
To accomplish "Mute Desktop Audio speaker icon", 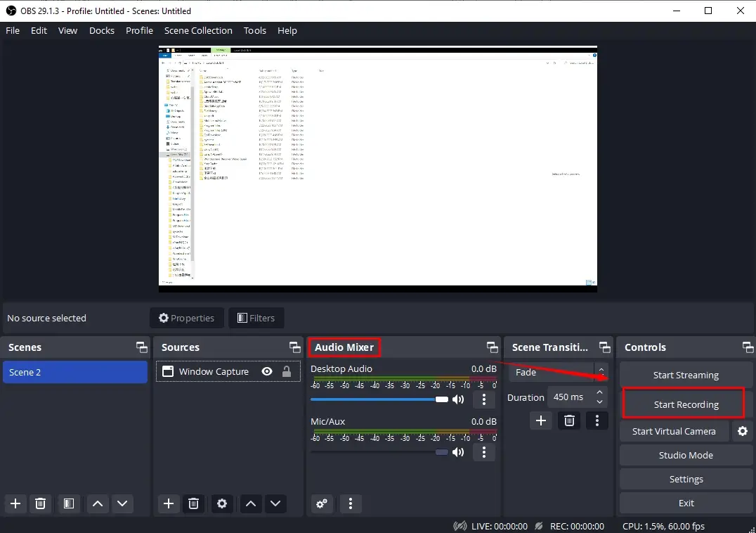I will pos(458,399).
